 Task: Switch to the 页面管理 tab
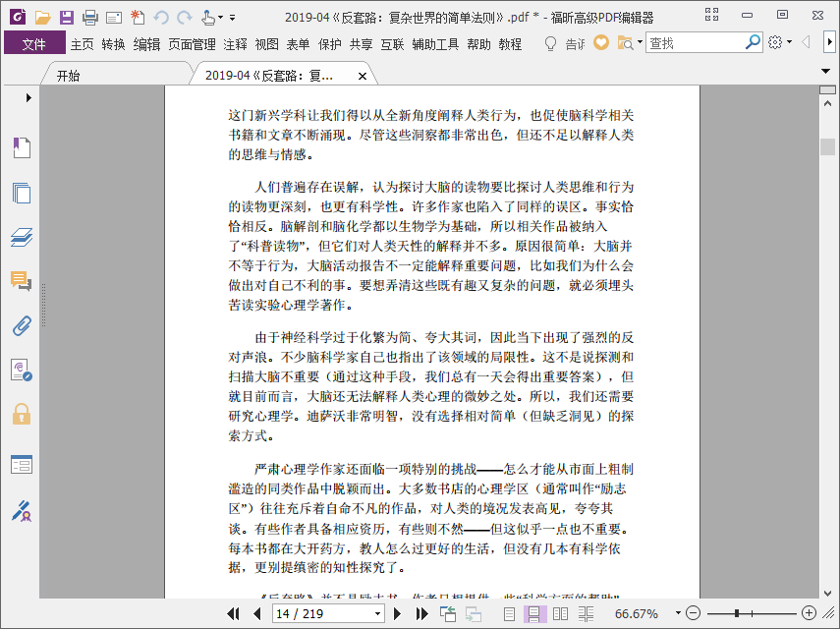192,44
